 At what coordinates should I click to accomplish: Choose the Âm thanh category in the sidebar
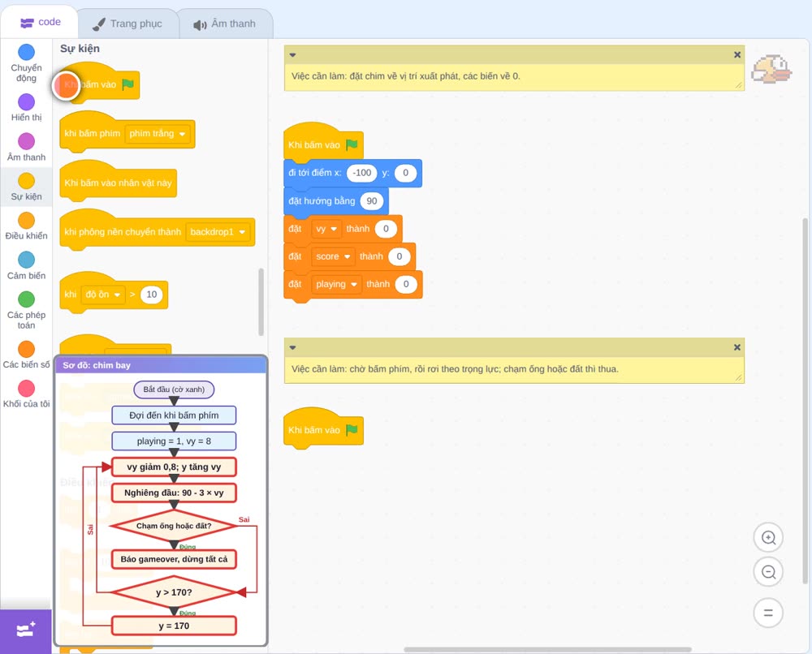pyautogui.click(x=27, y=147)
